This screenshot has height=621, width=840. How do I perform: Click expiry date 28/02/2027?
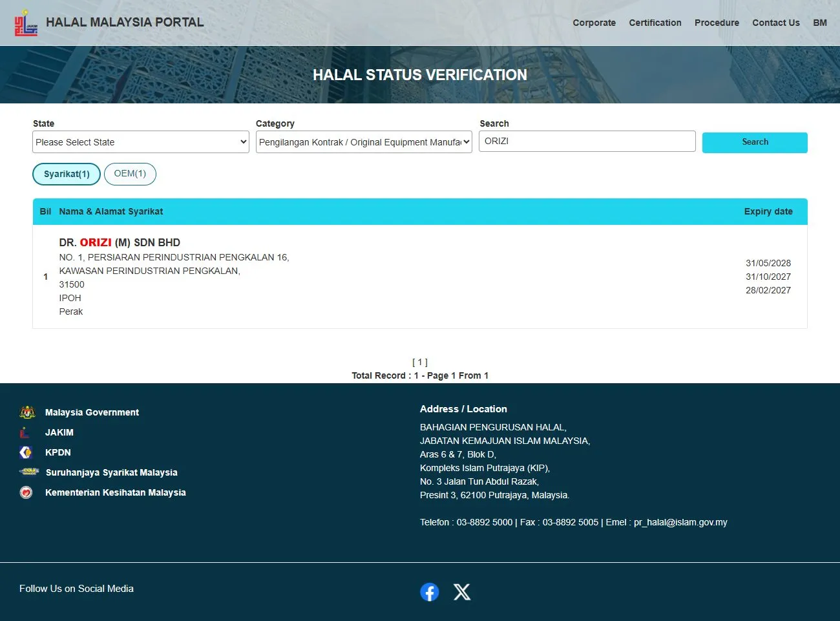tap(768, 290)
